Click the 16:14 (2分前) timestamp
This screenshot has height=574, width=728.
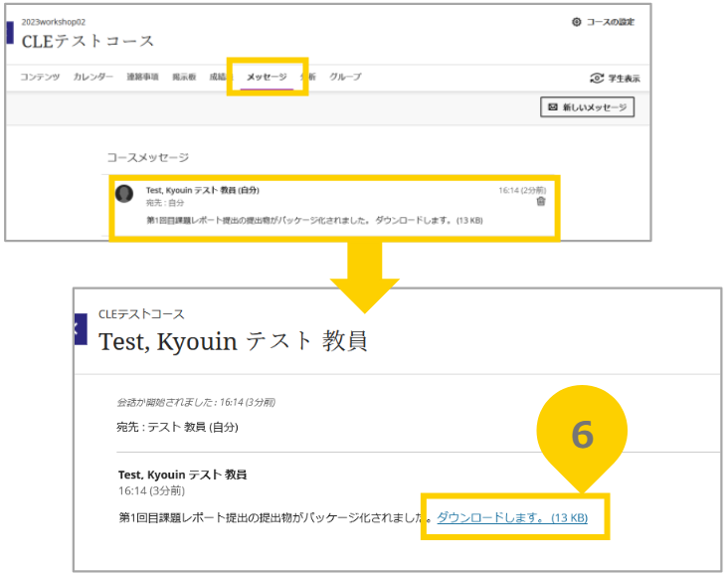[x=522, y=190]
